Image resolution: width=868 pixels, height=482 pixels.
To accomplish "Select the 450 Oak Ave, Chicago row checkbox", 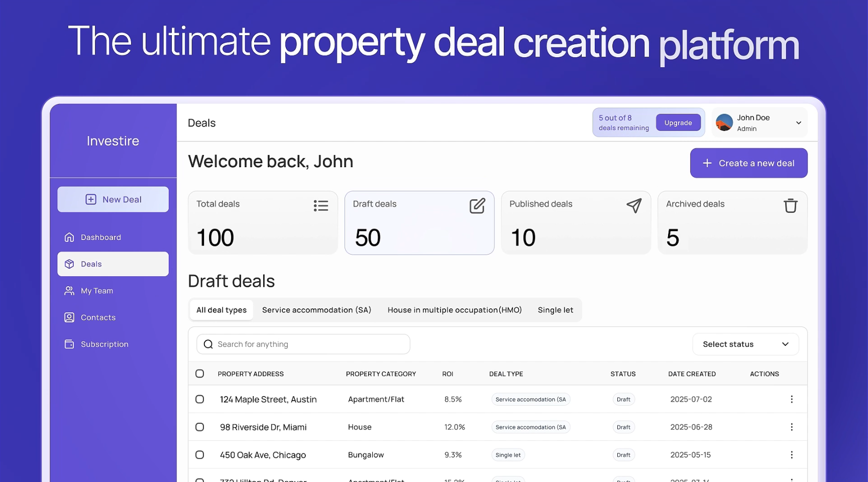I will [x=199, y=455].
